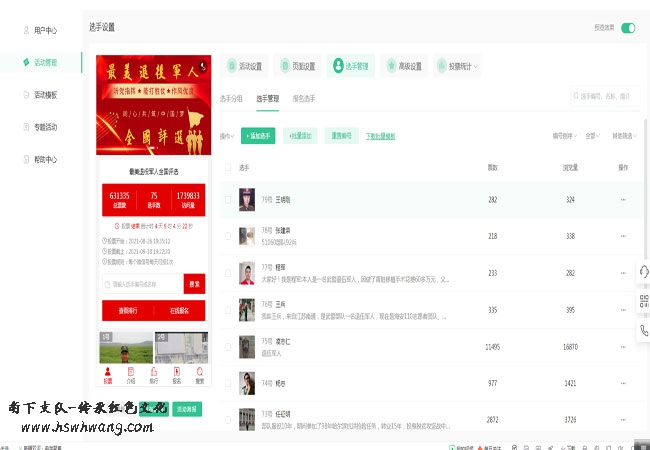
Task: Open 用户中心 in the left sidebar
Action: [41, 30]
